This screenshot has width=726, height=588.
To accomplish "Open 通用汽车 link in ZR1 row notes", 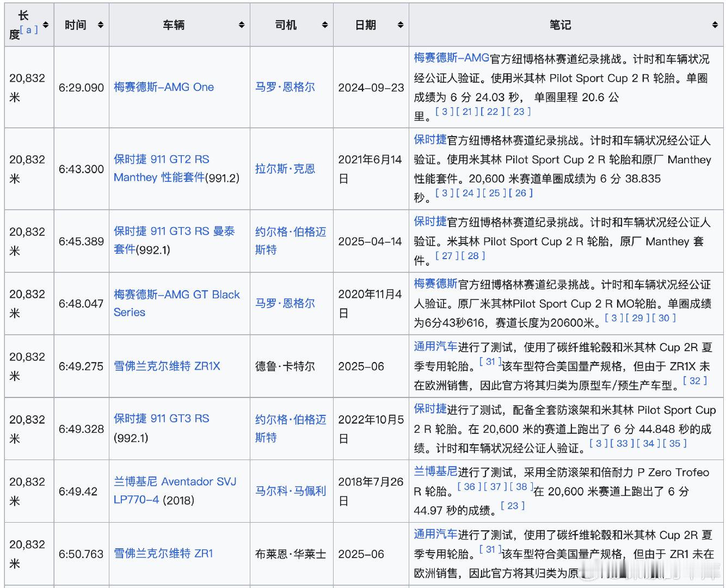I will (435, 534).
